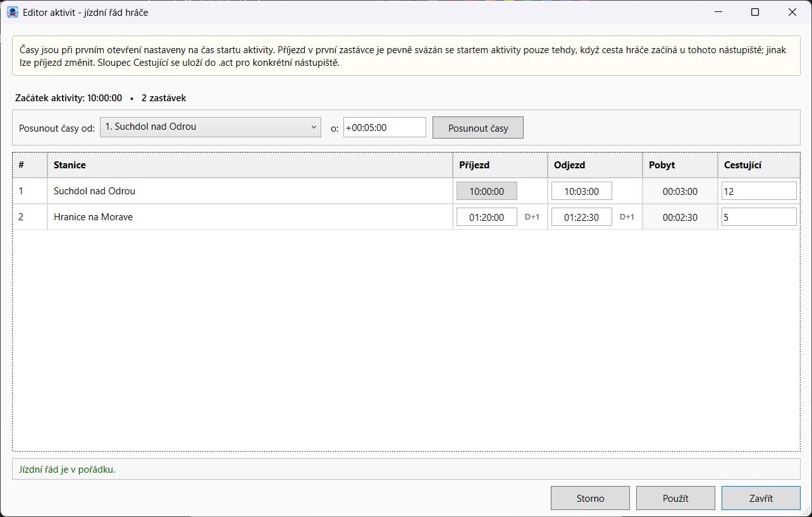Click the dwell time 00:03:00 cell
Screen dimensions: 812x517
click(x=680, y=191)
